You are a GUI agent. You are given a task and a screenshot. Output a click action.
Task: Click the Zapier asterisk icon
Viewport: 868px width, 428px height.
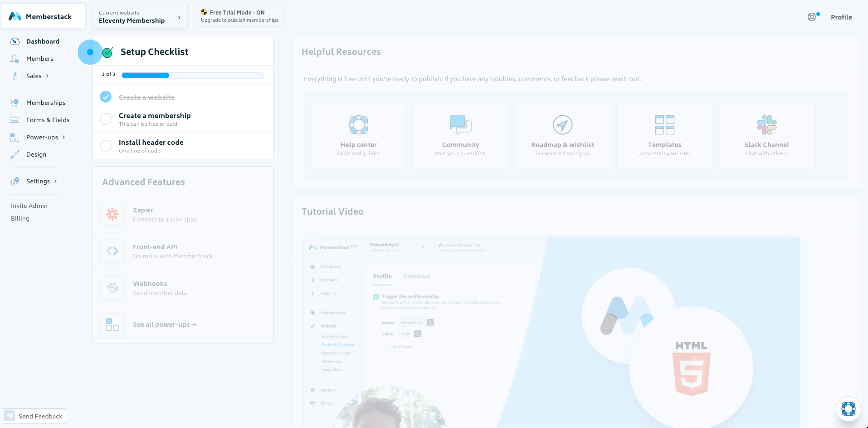(x=112, y=214)
